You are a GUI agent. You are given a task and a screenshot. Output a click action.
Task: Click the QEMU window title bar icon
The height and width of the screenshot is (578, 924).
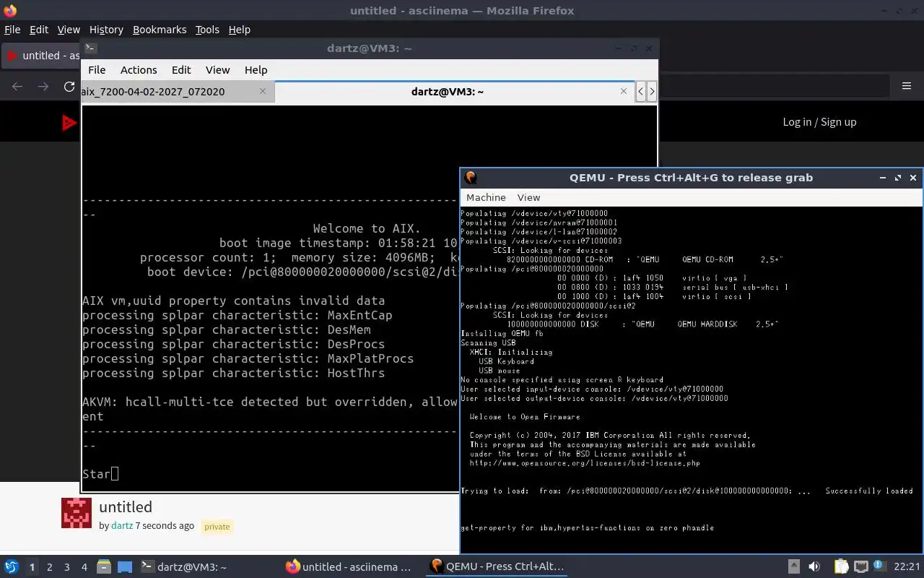tap(471, 177)
